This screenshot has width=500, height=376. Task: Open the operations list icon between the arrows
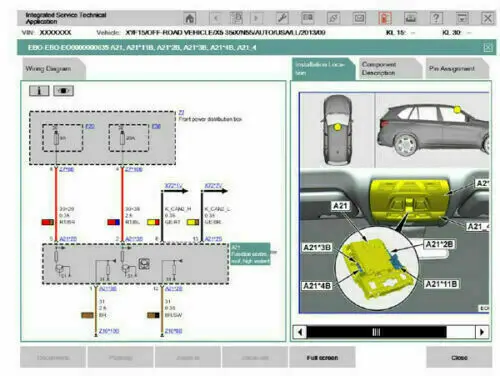click(236, 18)
